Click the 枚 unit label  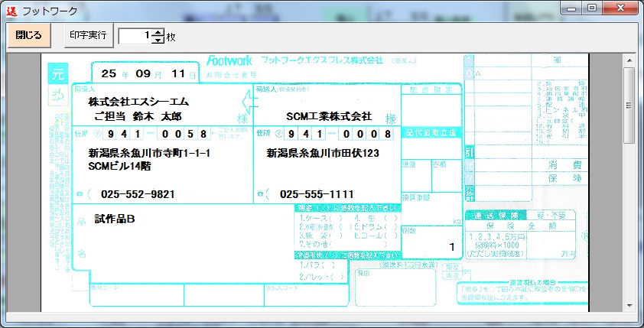coord(171,37)
